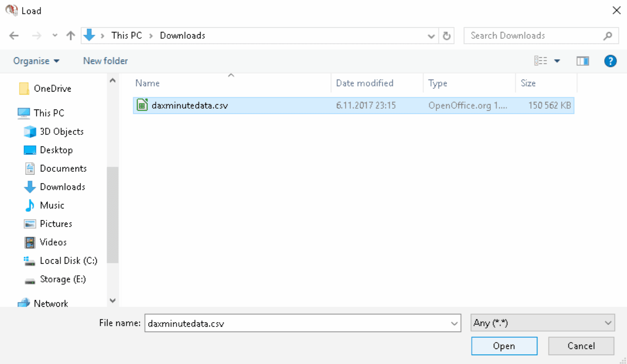Open 3D Objects folder in sidebar
Screen dimensions: 627x364
coord(62,132)
